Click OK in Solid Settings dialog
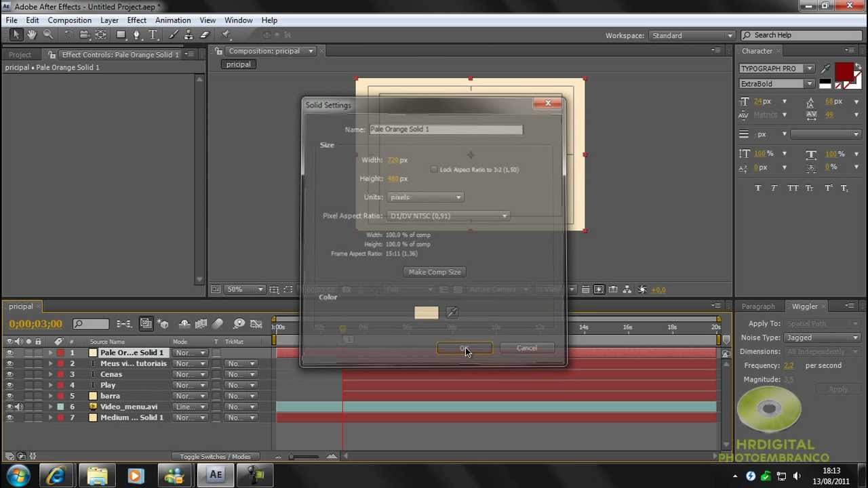This screenshot has width=868, height=488. 465,348
